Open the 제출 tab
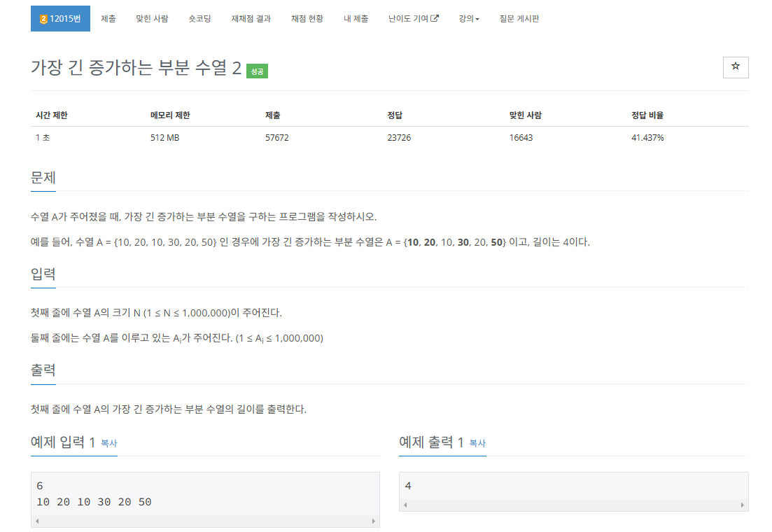 tap(108, 19)
